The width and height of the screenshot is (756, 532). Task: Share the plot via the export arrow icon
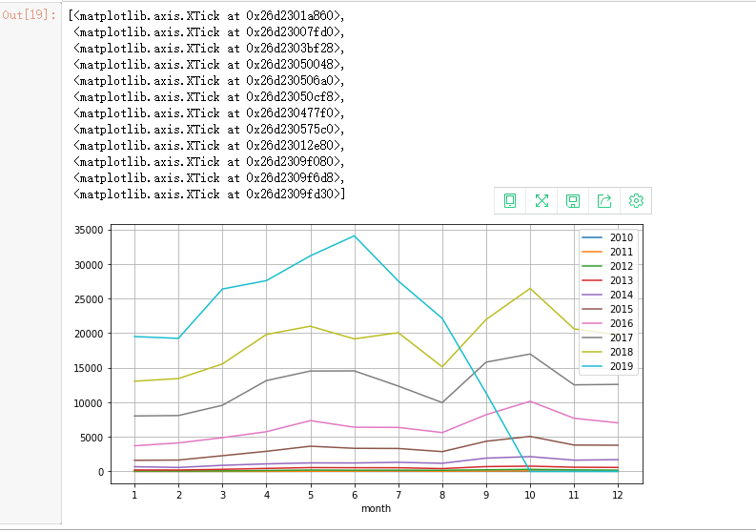604,200
